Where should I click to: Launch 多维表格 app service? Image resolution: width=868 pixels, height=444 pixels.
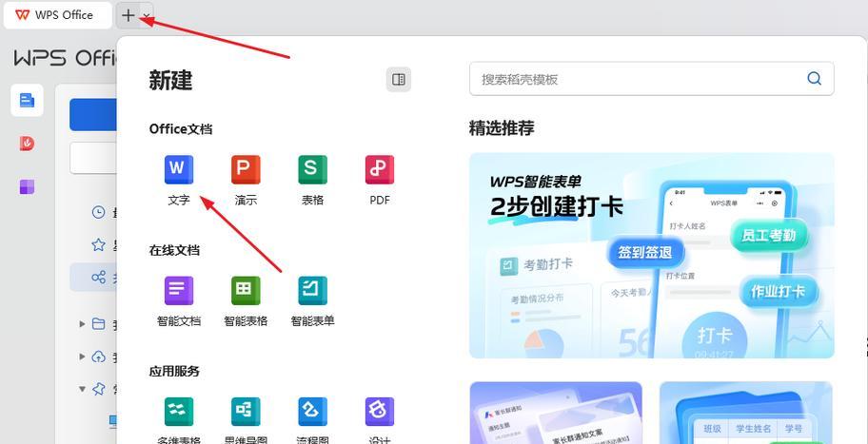pyautogui.click(x=179, y=421)
